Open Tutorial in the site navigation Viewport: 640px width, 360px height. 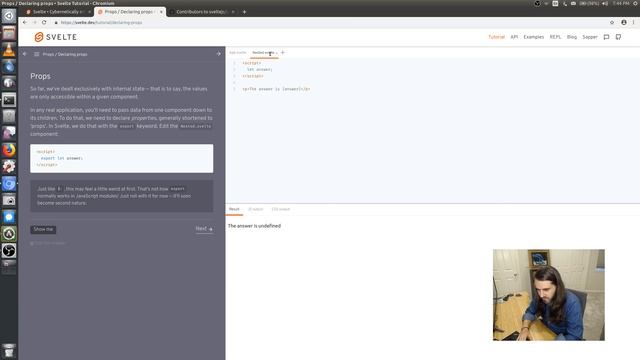click(496, 37)
